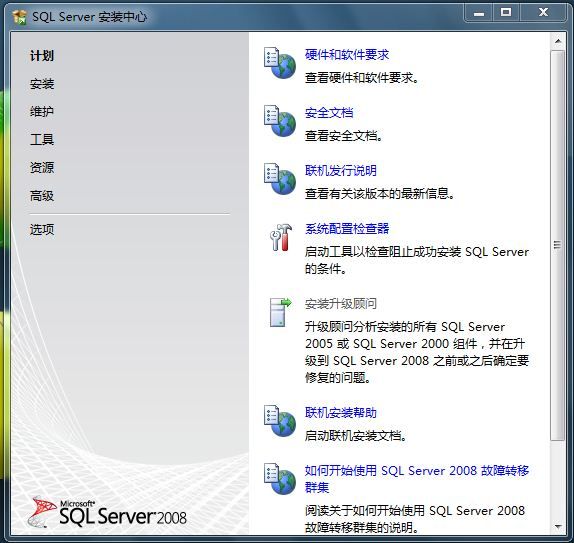This screenshot has width=574, height=543.
Task: Select the 资源 category
Action: (x=42, y=168)
